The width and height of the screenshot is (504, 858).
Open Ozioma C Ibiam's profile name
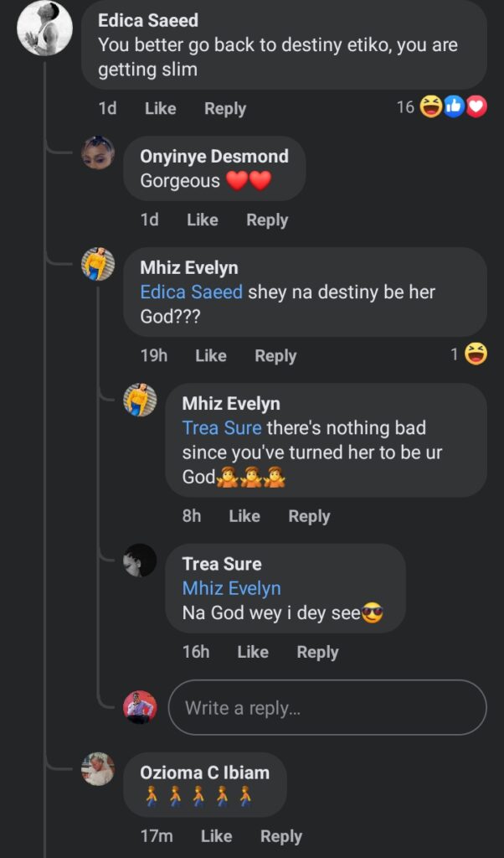click(204, 773)
